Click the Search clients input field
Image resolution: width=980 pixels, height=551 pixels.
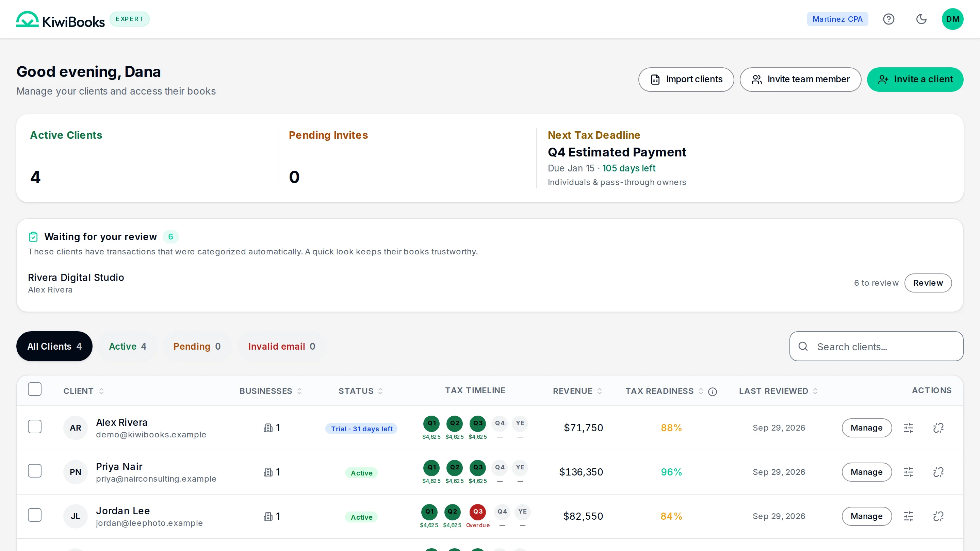[876, 347]
